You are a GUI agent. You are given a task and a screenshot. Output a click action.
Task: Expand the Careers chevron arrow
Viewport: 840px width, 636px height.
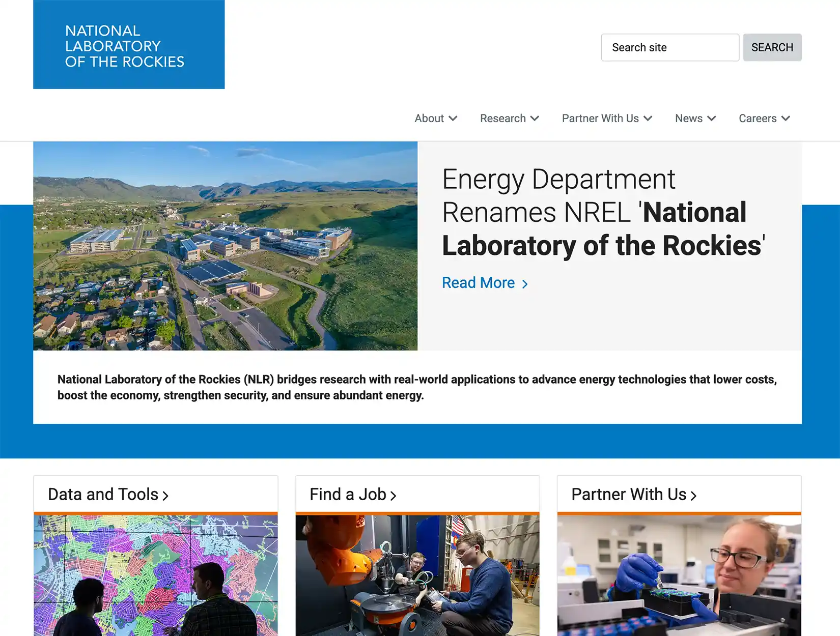click(786, 119)
